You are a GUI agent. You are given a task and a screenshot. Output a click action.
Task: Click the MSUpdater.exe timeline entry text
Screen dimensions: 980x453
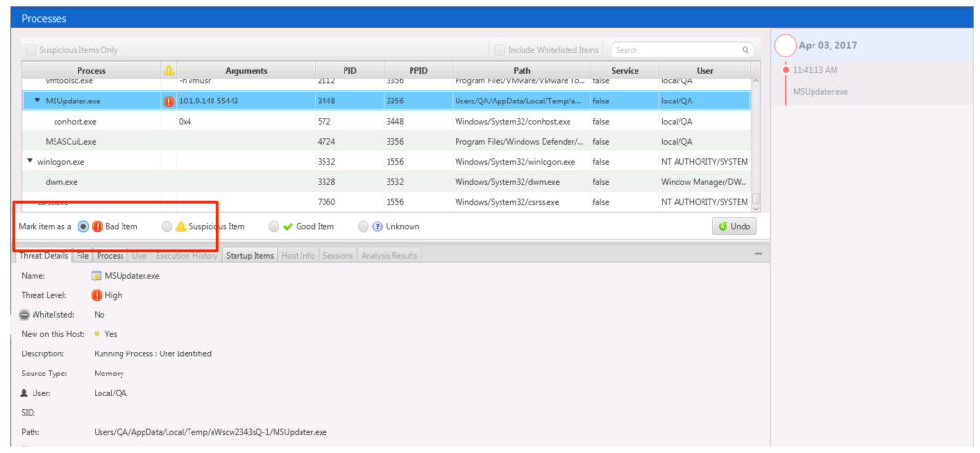pyautogui.click(x=820, y=91)
